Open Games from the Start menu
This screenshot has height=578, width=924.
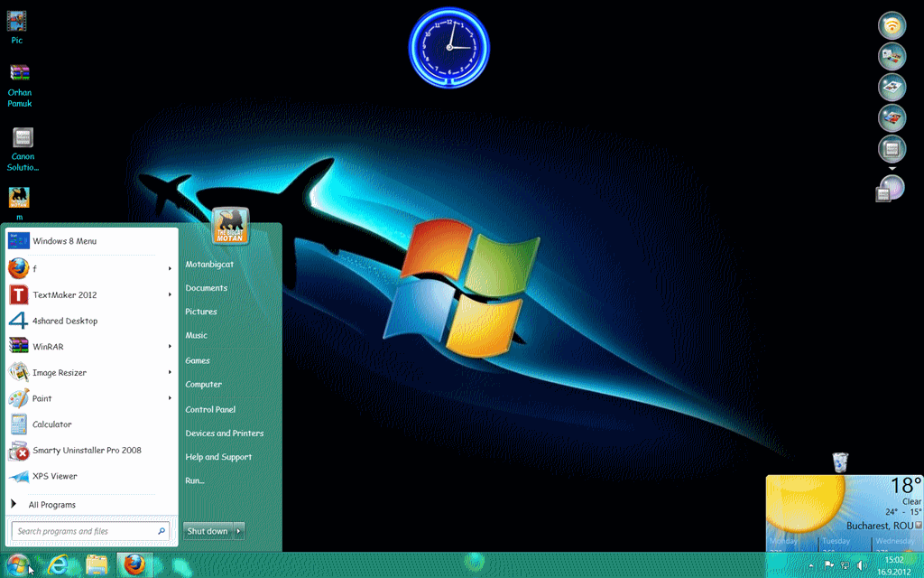[198, 360]
